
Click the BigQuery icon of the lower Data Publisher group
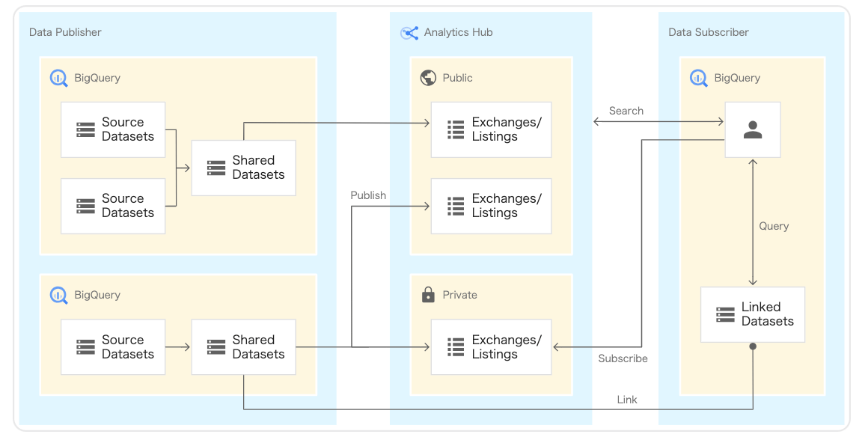(58, 295)
